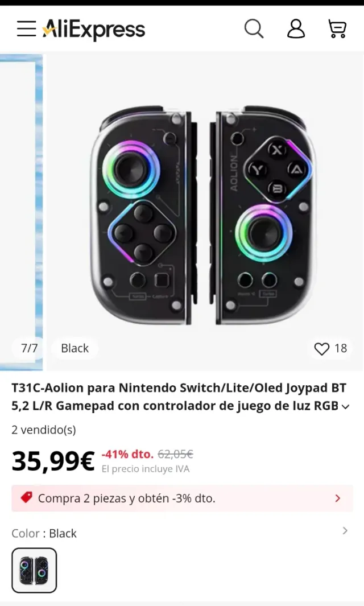The height and width of the screenshot is (606, 364).
Task: Open the two-piece discount offer arrow
Action: pyautogui.click(x=338, y=498)
